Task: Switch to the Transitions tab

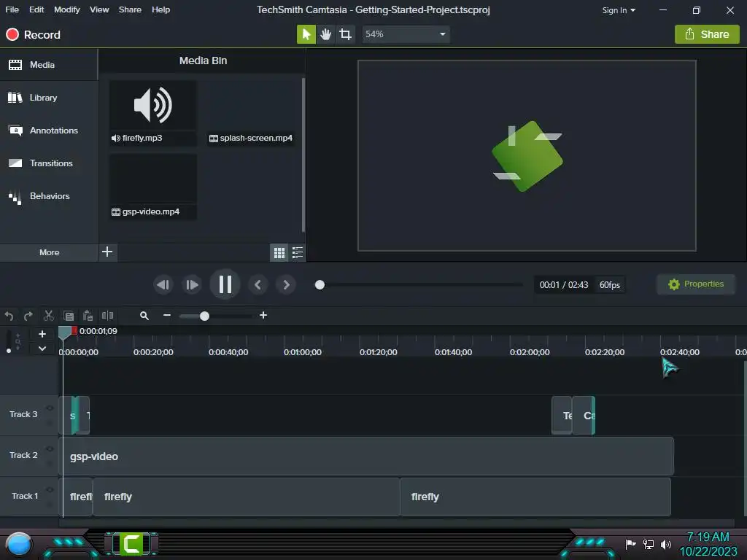Action: [x=49, y=163]
